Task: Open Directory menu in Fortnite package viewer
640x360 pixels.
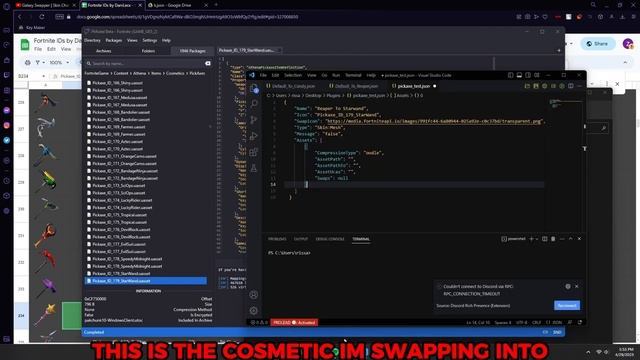Action: [x=92, y=40]
